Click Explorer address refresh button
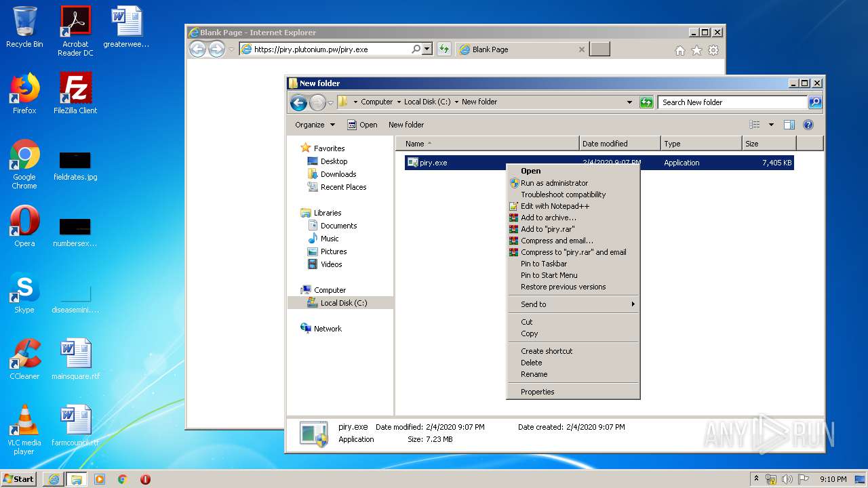 [646, 102]
